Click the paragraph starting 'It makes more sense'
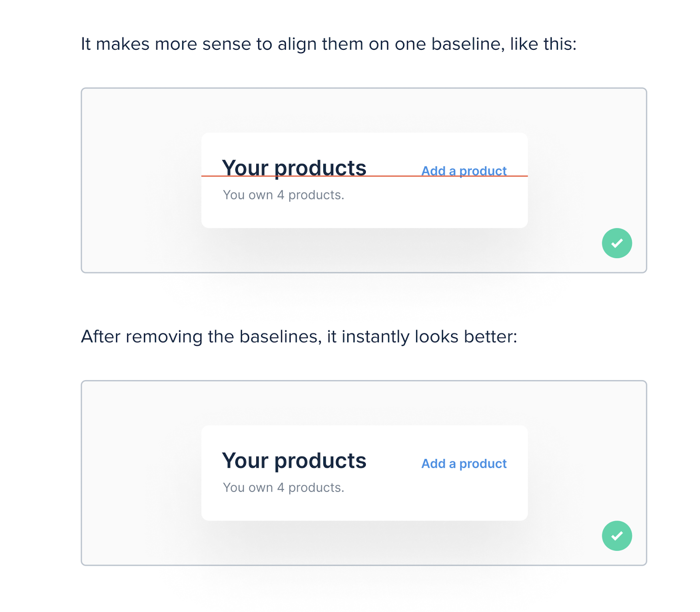 point(329,44)
